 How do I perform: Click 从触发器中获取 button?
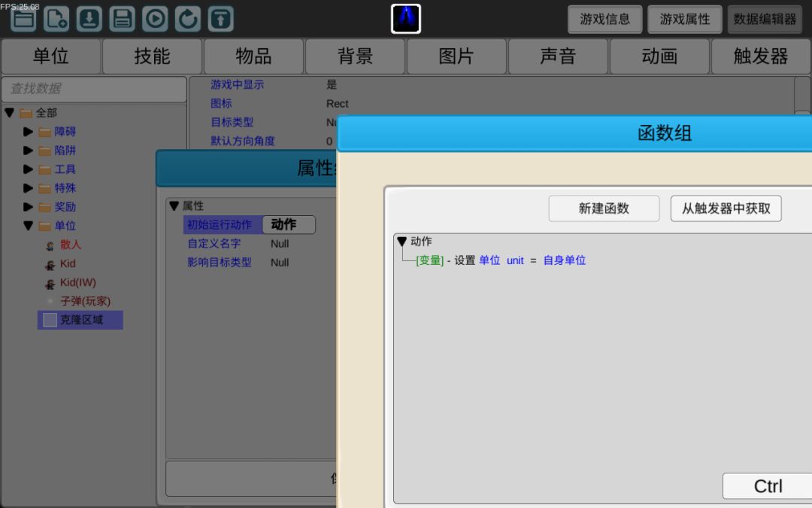(726, 208)
